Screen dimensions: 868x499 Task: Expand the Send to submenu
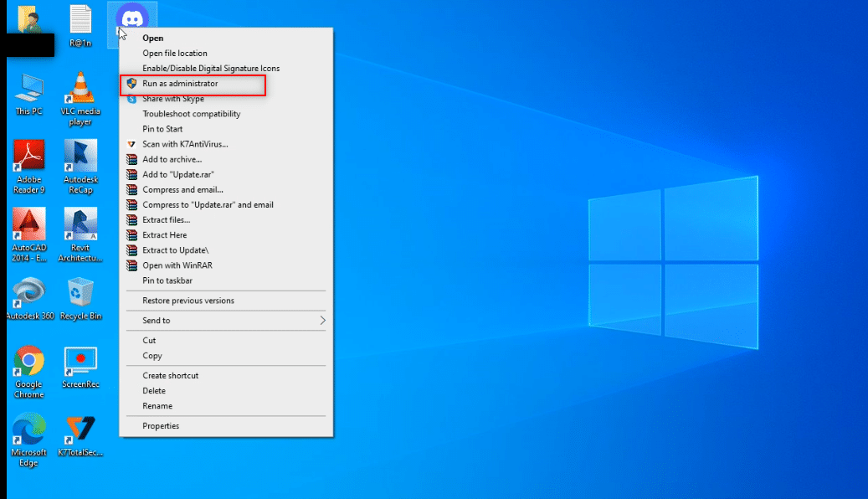click(226, 321)
